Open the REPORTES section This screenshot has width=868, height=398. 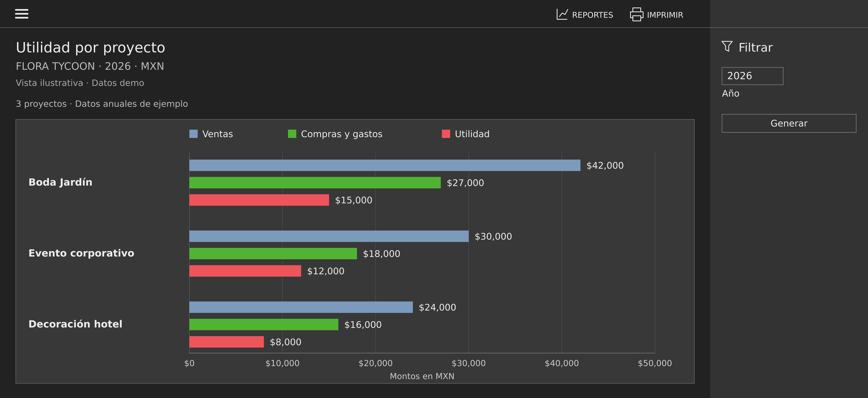[x=585, y=14]
